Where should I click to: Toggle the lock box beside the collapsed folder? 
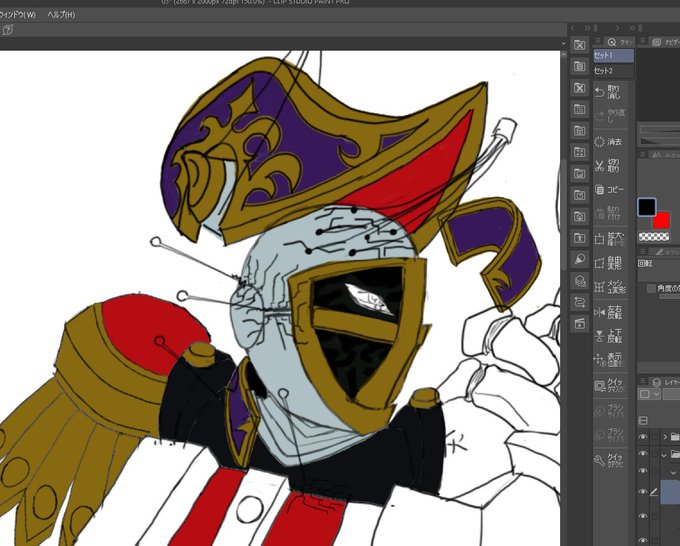[x=654, y=437]
